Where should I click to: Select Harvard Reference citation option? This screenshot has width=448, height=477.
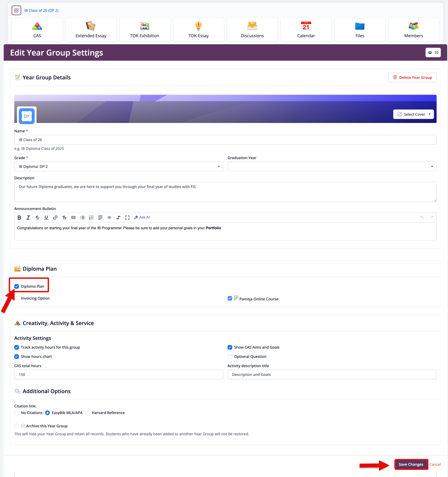pos(88,413)
